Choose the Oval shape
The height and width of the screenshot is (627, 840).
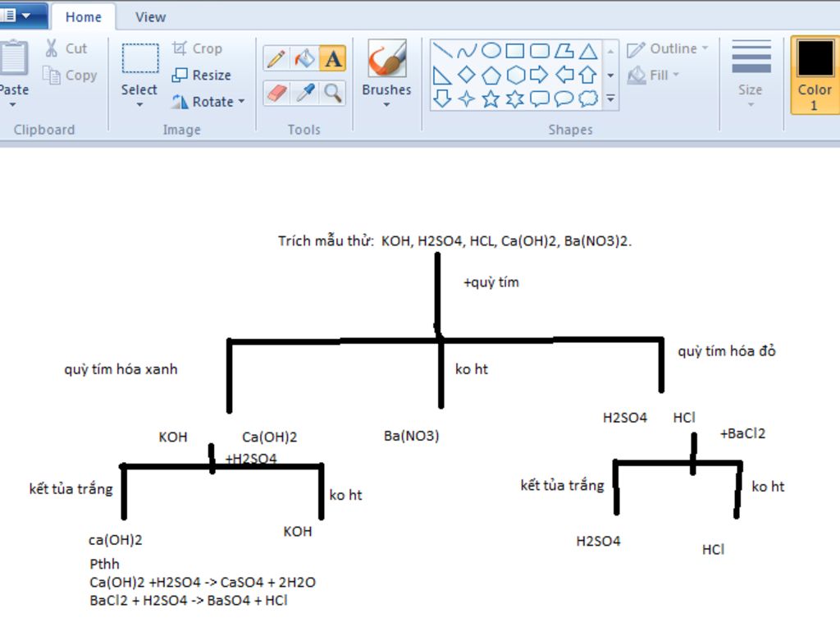(x=491, y=50)
